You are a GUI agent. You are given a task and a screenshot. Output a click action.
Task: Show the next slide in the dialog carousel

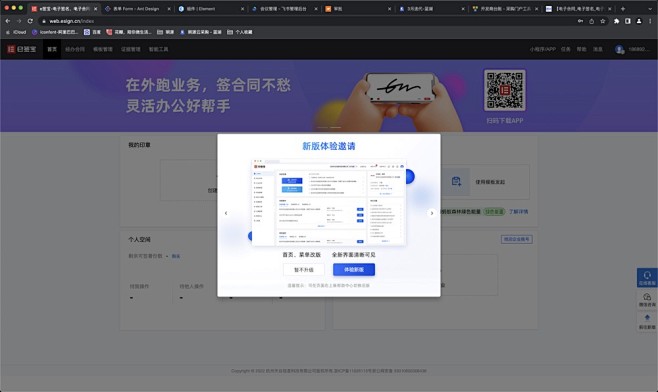point(431,213)
